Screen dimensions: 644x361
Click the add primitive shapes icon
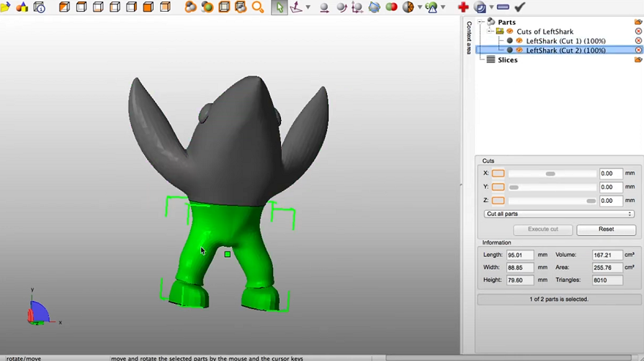pos(22,7)
